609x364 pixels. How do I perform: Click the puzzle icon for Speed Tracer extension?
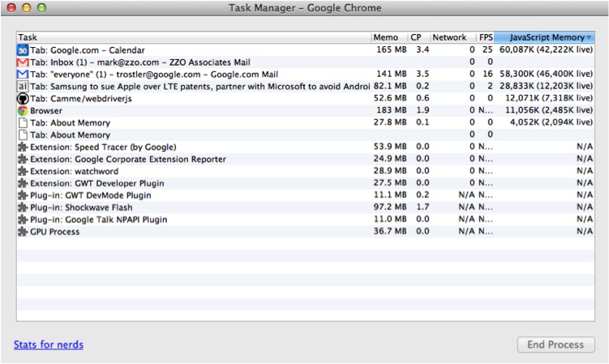click(23, 147)
